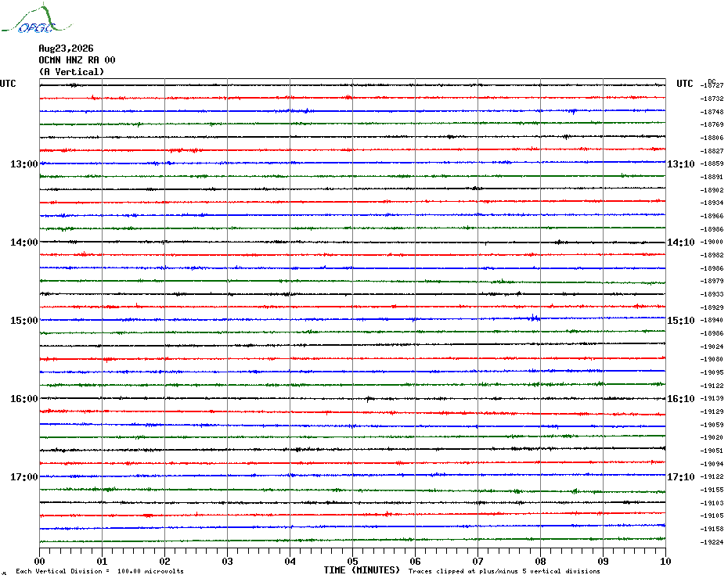
Task: Click the DC offset value -18934
Action: tap(712, 203)
